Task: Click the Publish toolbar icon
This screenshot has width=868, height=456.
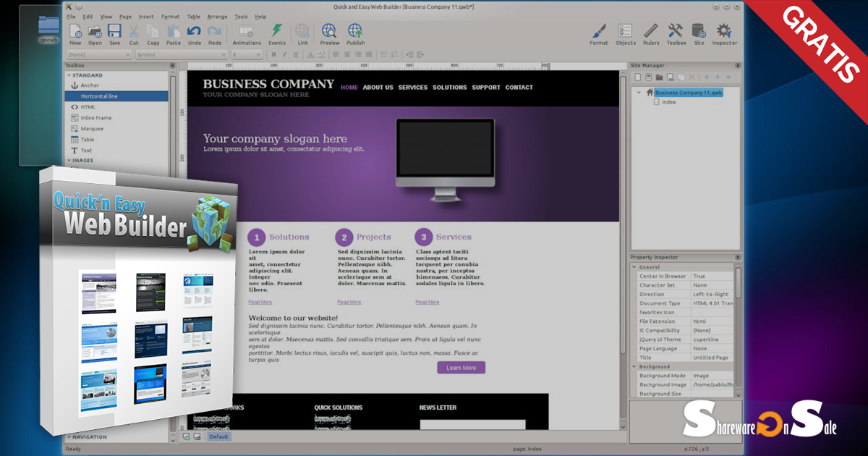Action: [x=355, y=33]
